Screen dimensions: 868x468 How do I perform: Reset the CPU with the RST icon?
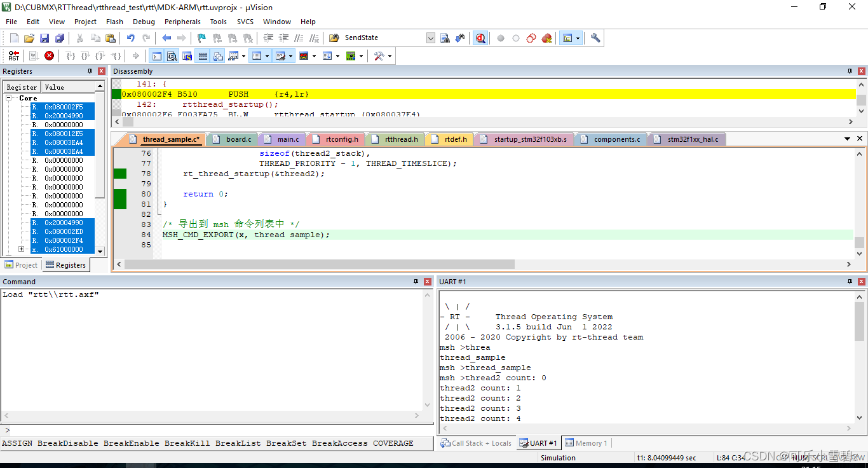click(13, 55)
